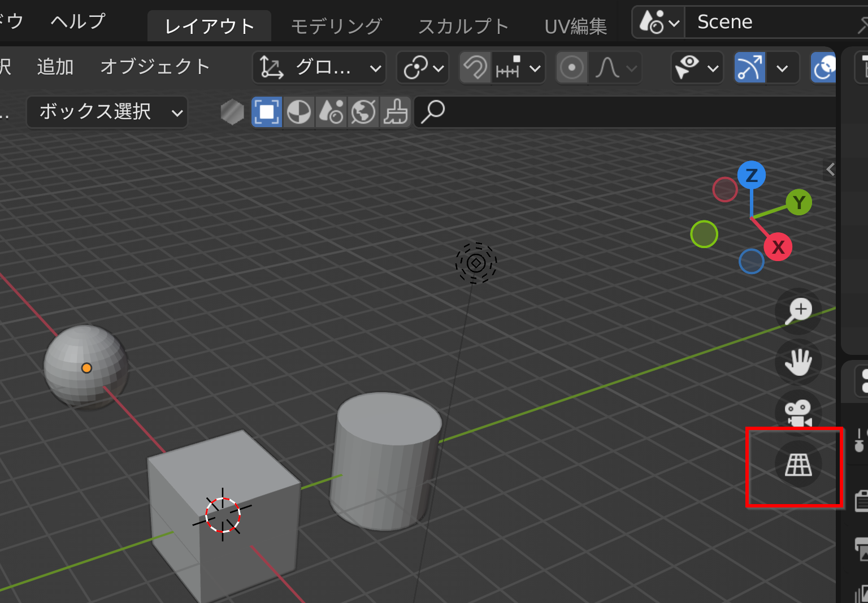Toggle camera view with the camera icon
The height and width of the screenshot is (603, 868).
pos(798,413)
